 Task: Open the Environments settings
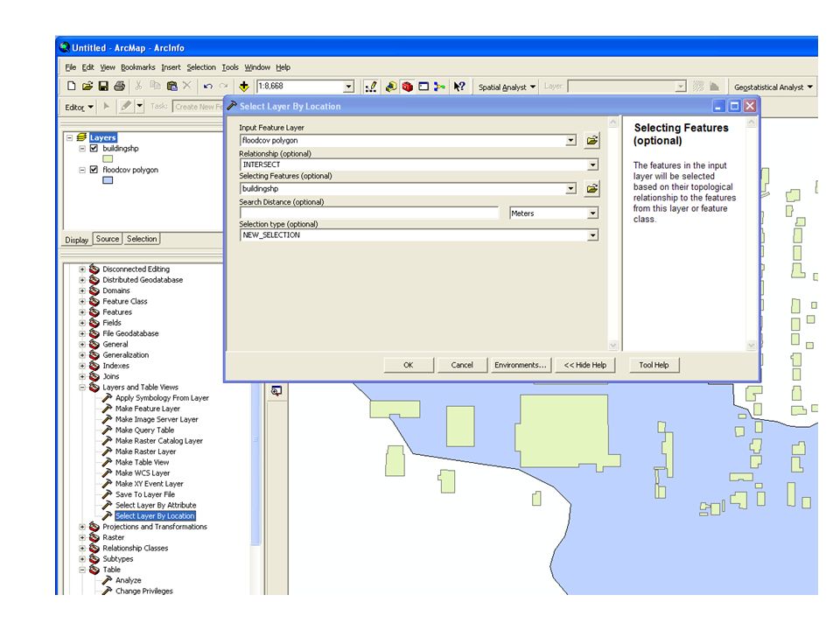pyautogui.click(x=521, y=365)
